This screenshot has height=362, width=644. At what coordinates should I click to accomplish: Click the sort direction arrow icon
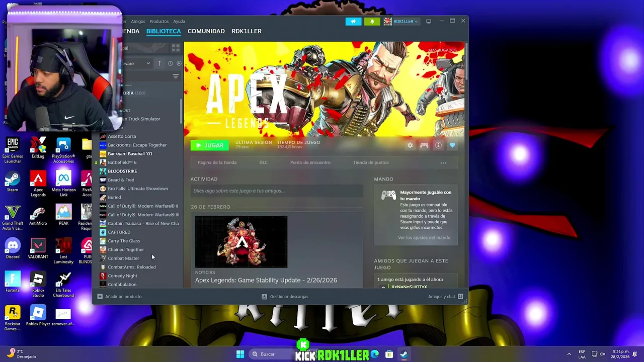pos(159,63)
